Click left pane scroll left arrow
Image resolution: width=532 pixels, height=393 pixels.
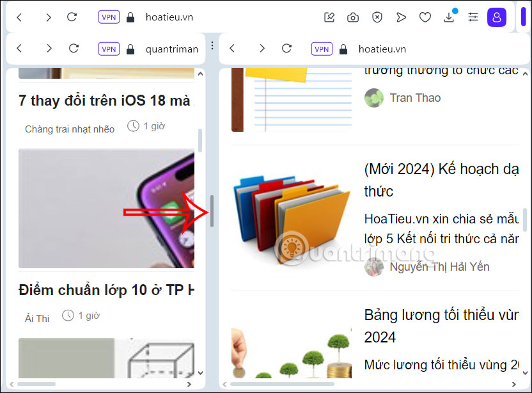click(x=12, y=384)
